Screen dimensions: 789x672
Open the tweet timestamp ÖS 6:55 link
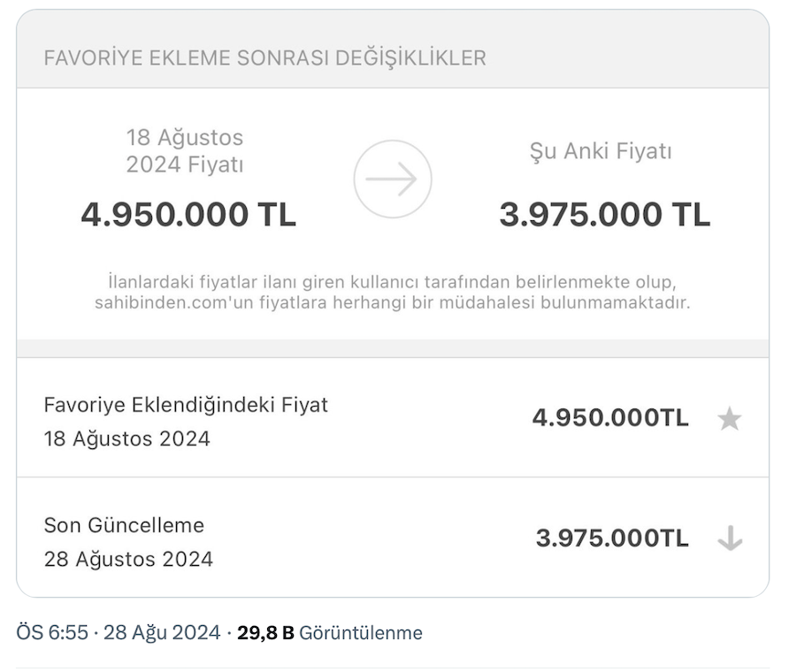(51, 633)
